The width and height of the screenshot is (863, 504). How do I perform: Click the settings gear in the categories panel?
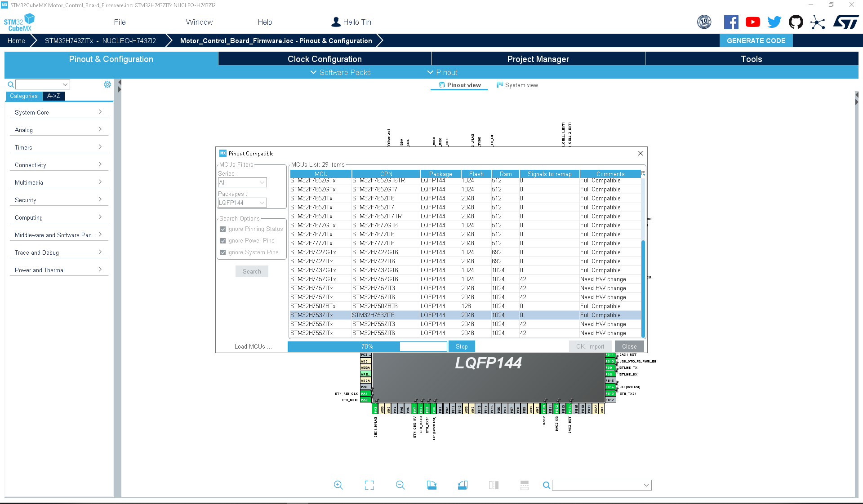107,84
